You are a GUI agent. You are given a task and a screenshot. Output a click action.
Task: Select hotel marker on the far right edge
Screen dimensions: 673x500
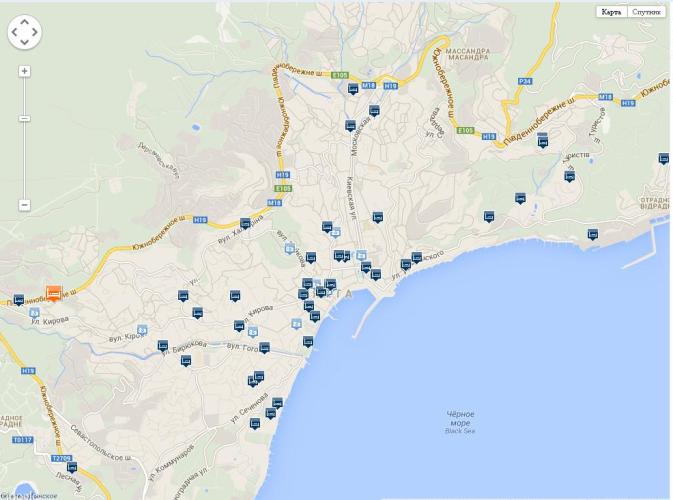pyautogui.click(x=663, y=158)
